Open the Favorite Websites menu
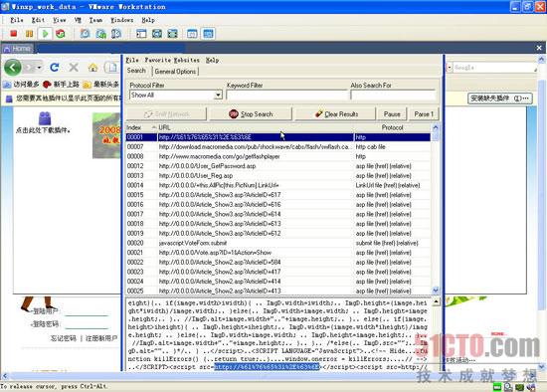This screenshot has height=392, width=547. point(172,60)
